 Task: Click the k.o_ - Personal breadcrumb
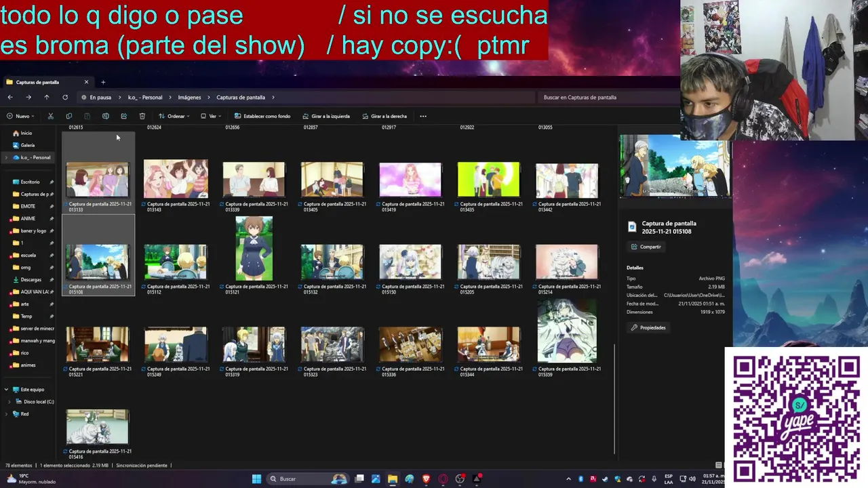click(145, 97)
